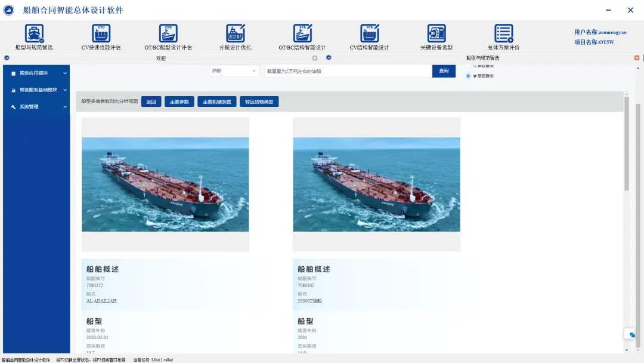Click build year 2001
Screen dimensions: 644x363
[x=302, y=337]
